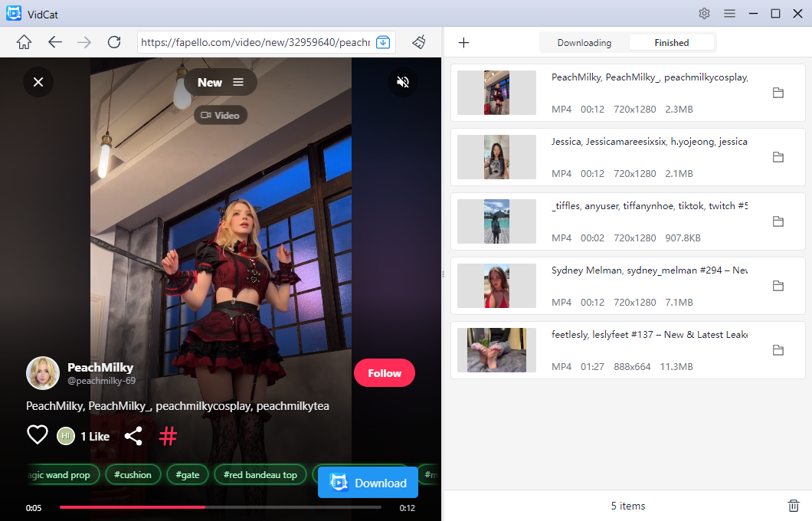This screenshot has height=521, width=812.
Task: Switch to the Finished tab
Action: 672,42
